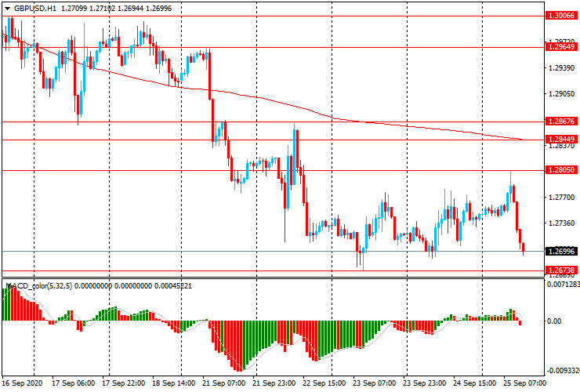Select the 1.27700 price scale value

[561, 198]
